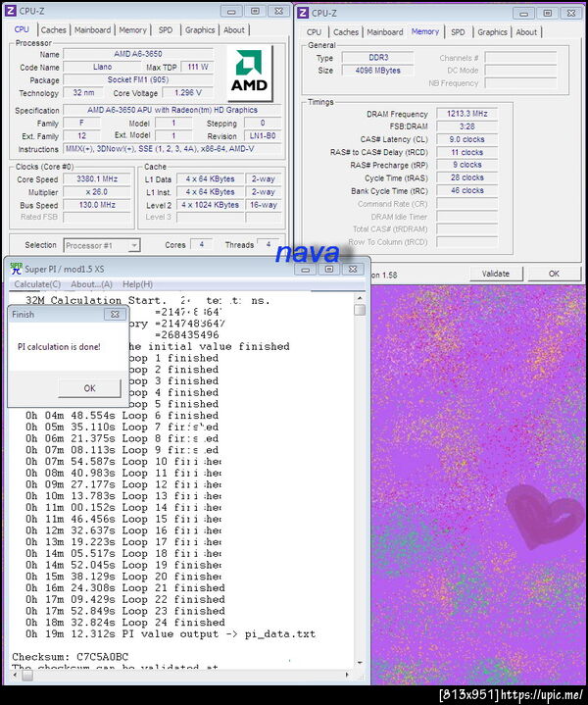Click the memory Type value DDR3

[377, 58]
